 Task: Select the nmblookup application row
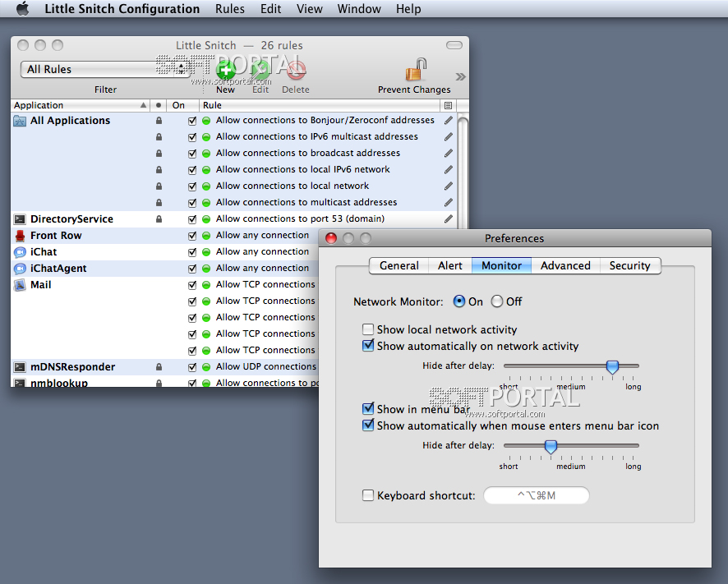[164, 383]
